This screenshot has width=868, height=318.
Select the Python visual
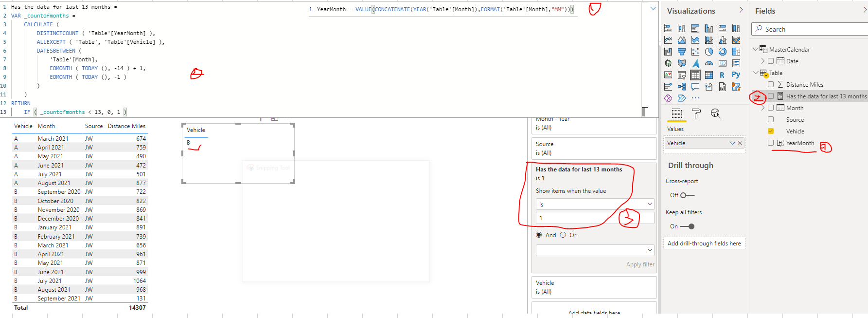point(736,75)
